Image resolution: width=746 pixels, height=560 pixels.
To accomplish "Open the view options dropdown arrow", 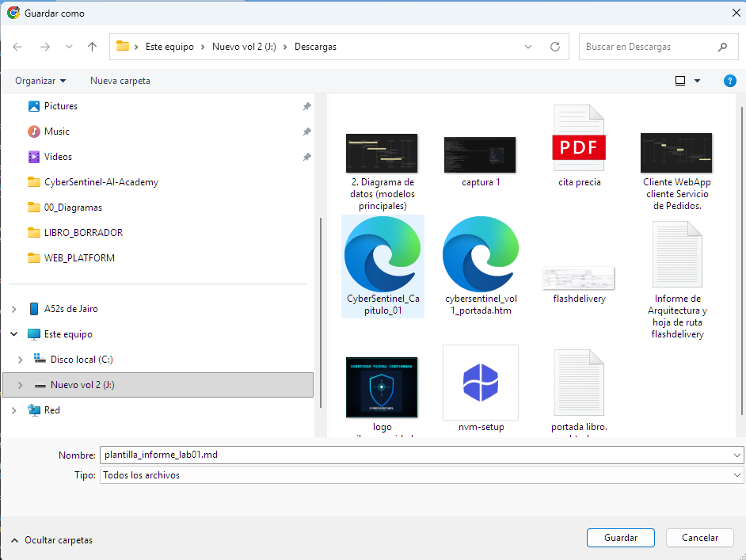I will (x=697, y=81).
